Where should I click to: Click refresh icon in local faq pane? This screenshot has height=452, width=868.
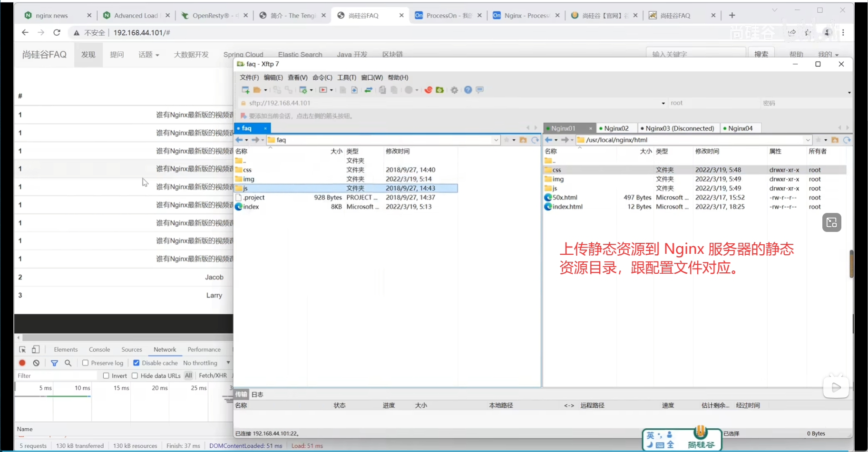click(x=535, y=140)
